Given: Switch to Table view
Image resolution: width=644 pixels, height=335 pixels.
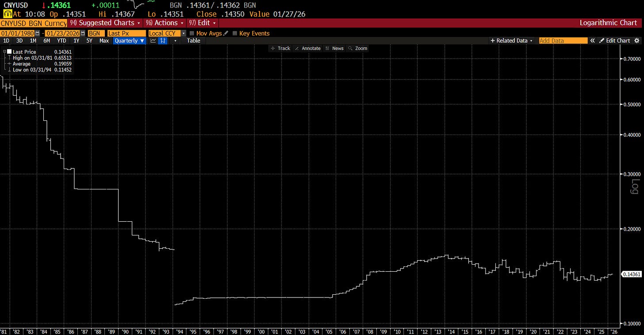Looking at the screenshot, I should pyautogui.click(x=193, y=41).
